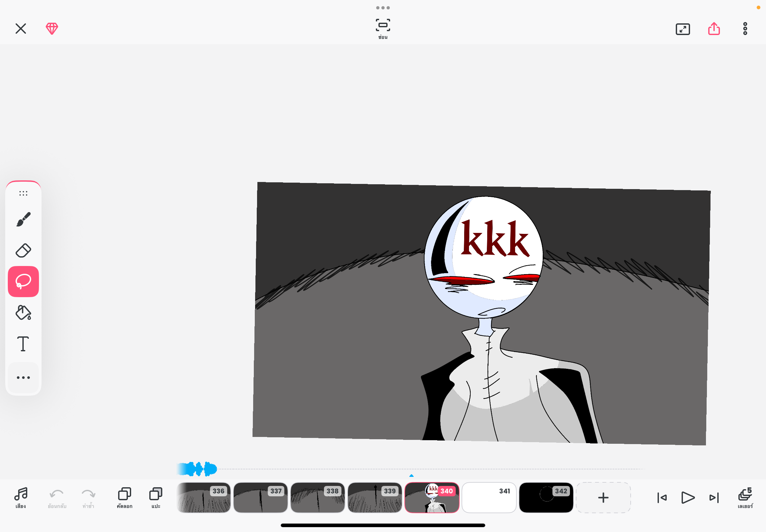The width and height of the screenshot is (766, 532).
Task: Select the Paint Bucket fill tool
Action: 23,312
